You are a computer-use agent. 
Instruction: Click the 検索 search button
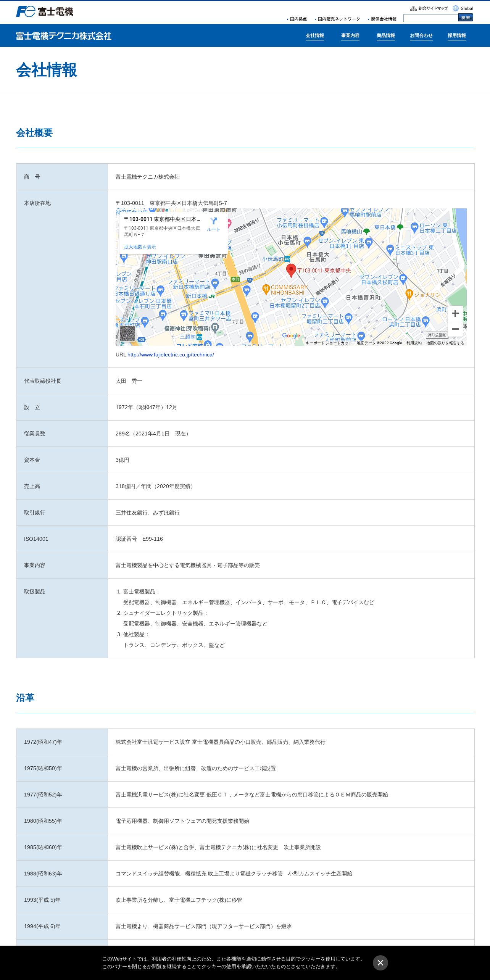466,18
